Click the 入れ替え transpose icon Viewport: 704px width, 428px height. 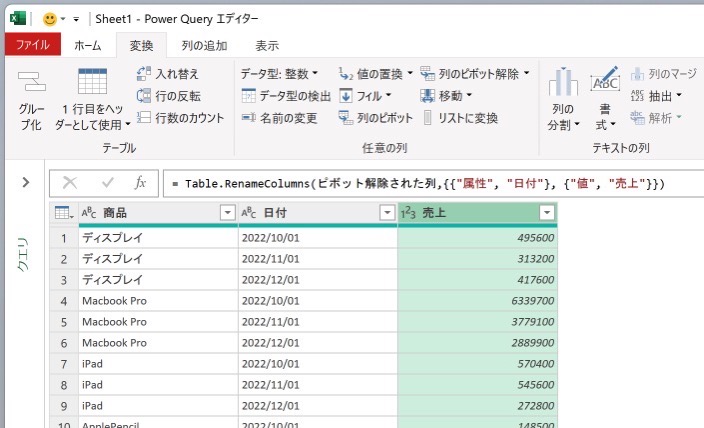pyautogui.click(x=144, y=73)
